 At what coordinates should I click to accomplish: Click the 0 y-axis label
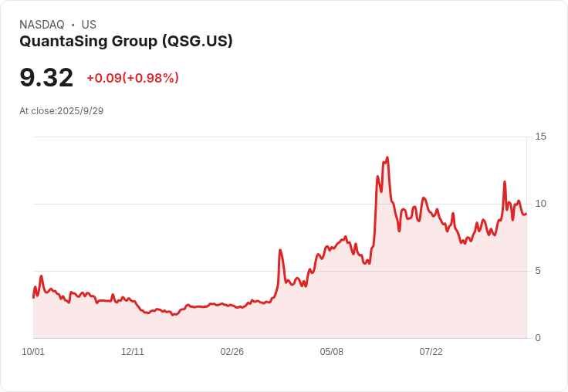(538, 338)
